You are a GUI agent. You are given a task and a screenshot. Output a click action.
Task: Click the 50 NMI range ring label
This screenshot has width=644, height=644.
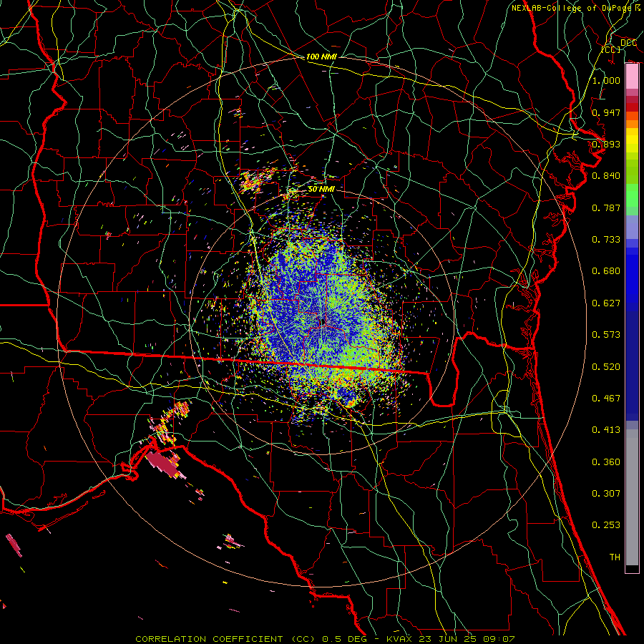point(321,190)
